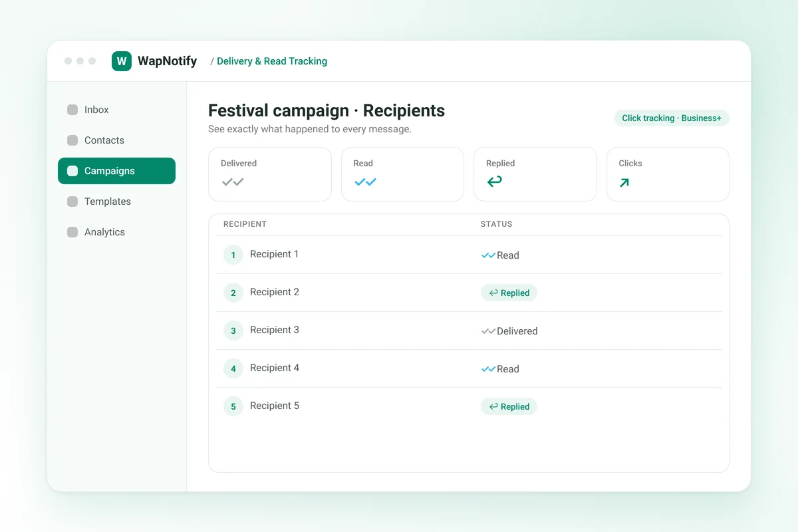Click the Replied pill for Recipient 5

coord(509,406)
